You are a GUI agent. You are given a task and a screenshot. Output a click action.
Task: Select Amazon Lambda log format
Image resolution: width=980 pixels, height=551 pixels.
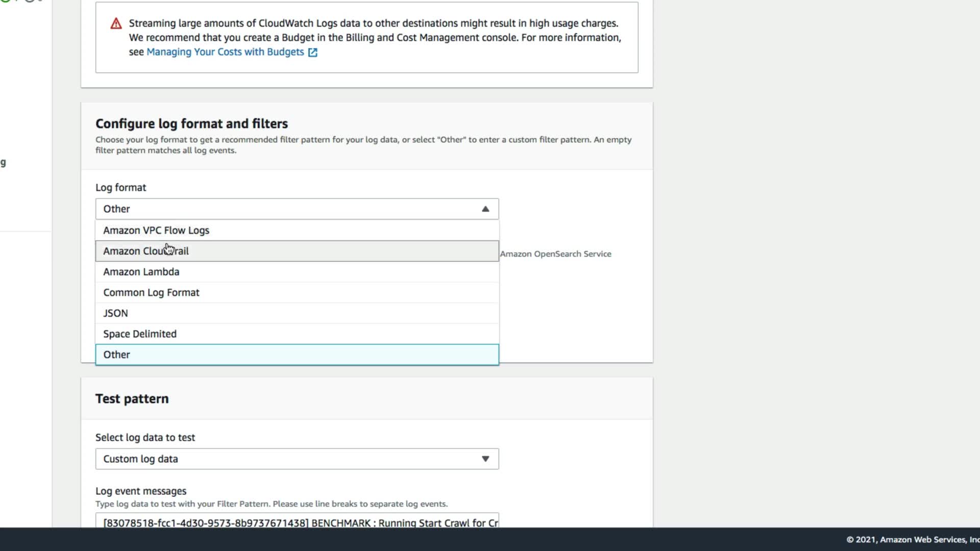point(141,272)
